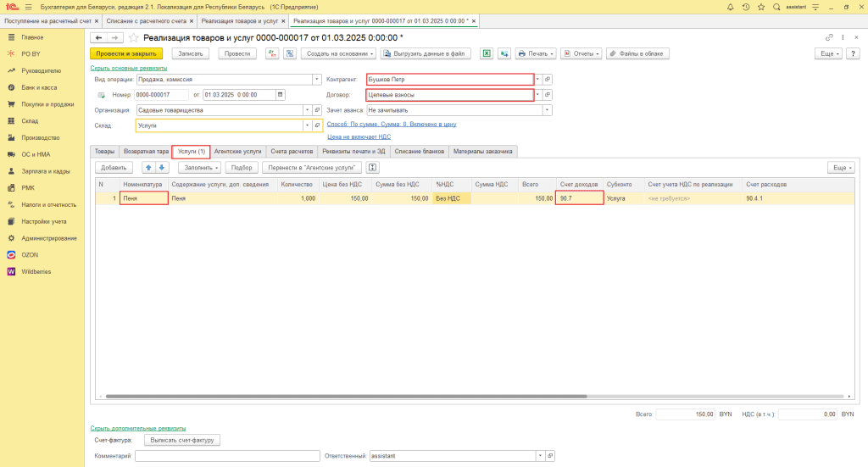The height and width of the screenshot is (467, 868).
Task: Click the green Excel export icon
Action: click(486, 53)
